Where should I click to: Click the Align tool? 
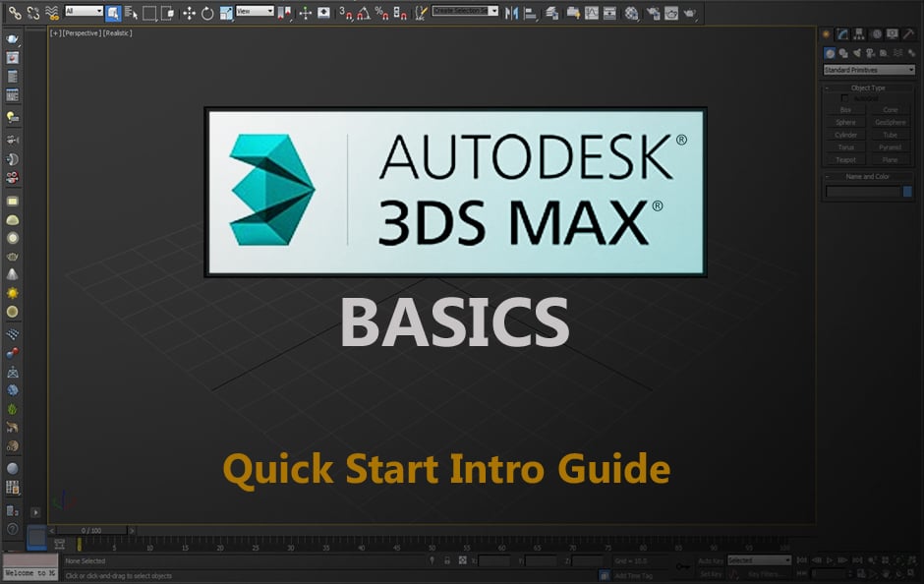tap(531, 13)
